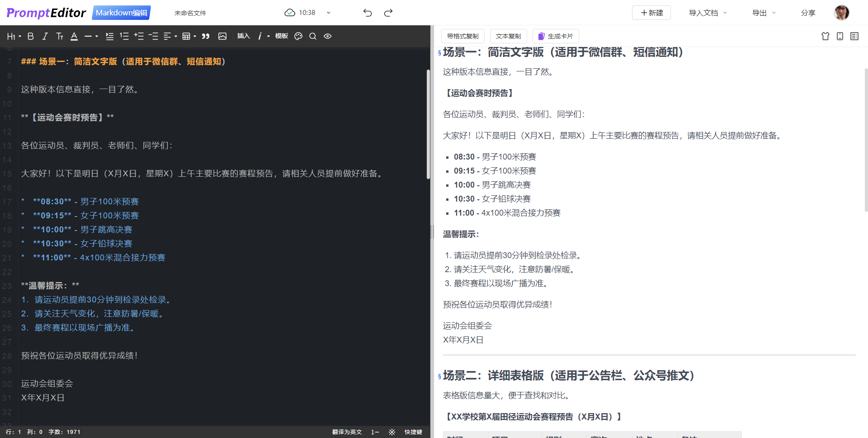
Task: Click the insert image icon
Action: pyautogui.click(x=222, y=36)
